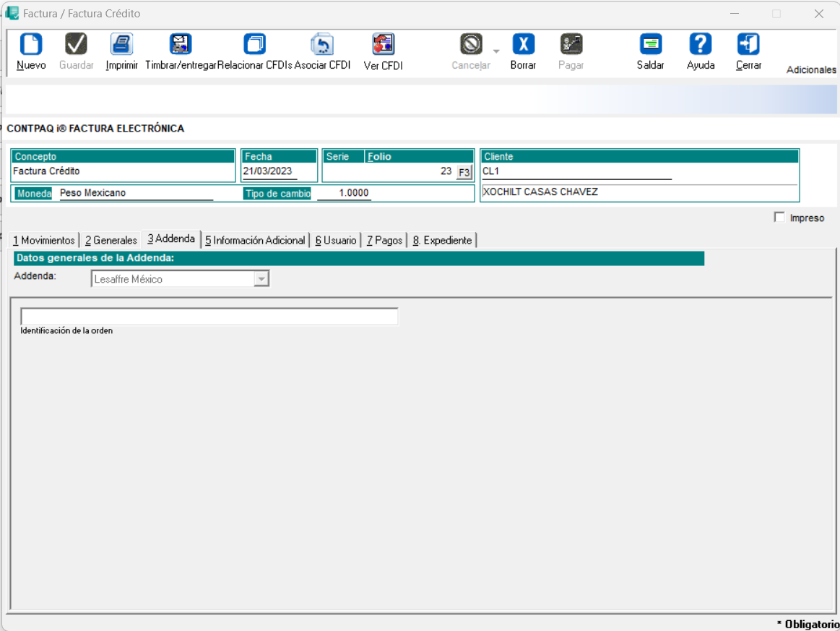Expand the Addenda dropdown list
The image size is (840, 631).
point(261,279)
